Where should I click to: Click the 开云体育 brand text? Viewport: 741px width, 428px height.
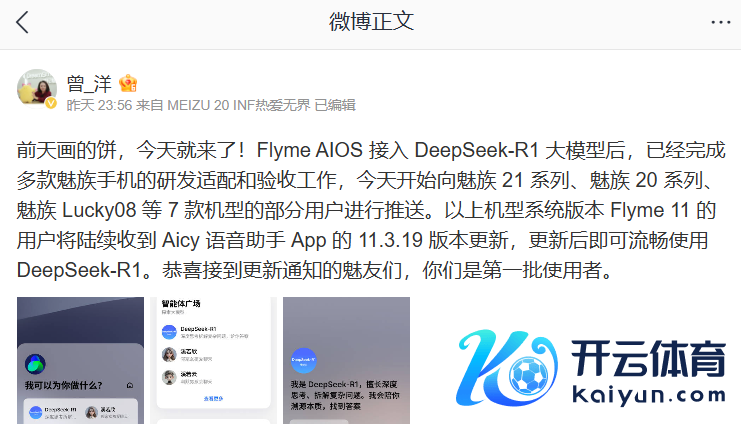[x=648, y=359]
